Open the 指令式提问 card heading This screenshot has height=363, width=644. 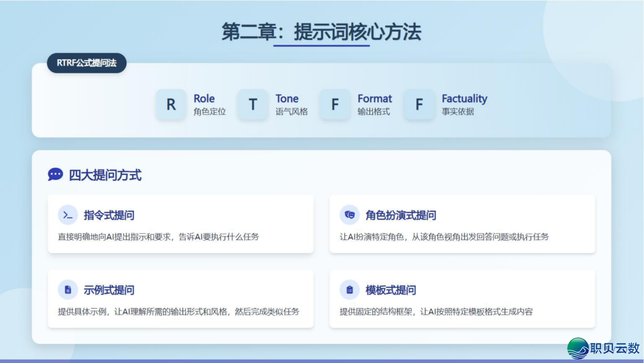coord(109,215)
